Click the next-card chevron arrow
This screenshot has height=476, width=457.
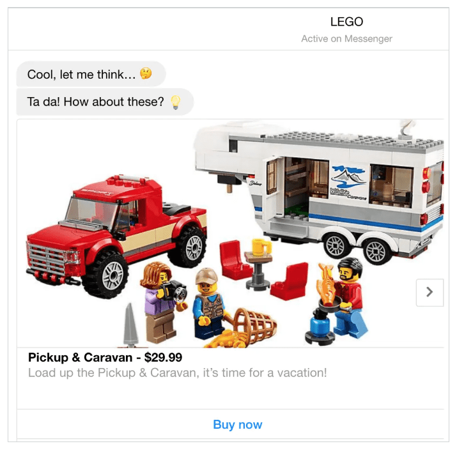tap(430, 292)
